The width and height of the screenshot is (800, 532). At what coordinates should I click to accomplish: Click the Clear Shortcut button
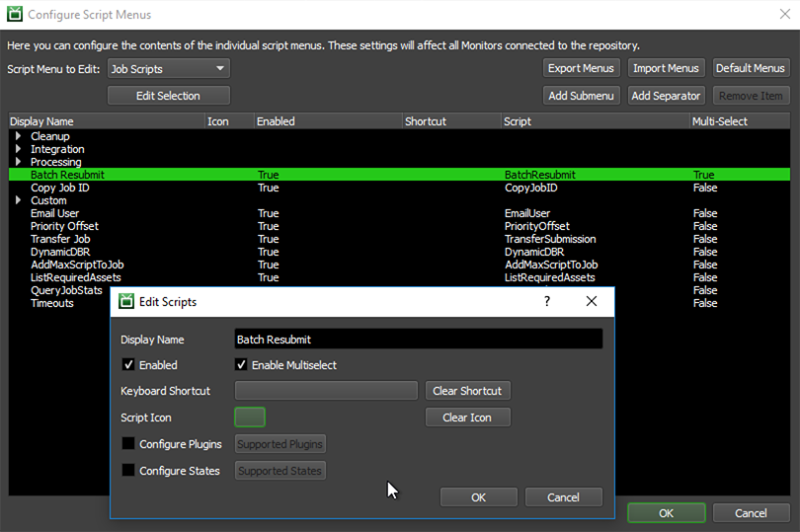coord(468,391)
